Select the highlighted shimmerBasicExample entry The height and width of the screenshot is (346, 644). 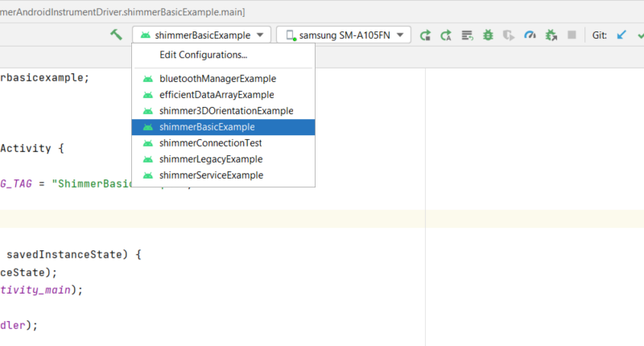224,127
